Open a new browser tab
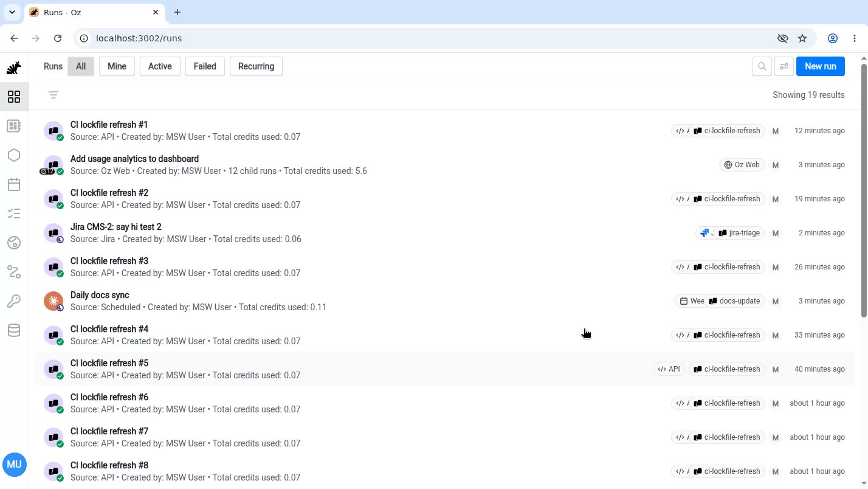The height and width of the screenshot is (489, 868). tap(177, 12)
